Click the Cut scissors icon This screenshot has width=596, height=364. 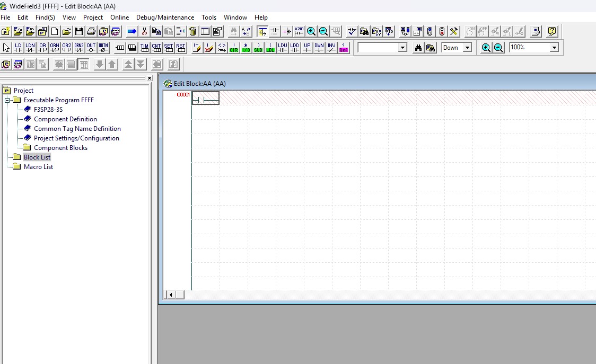point(144,31)
